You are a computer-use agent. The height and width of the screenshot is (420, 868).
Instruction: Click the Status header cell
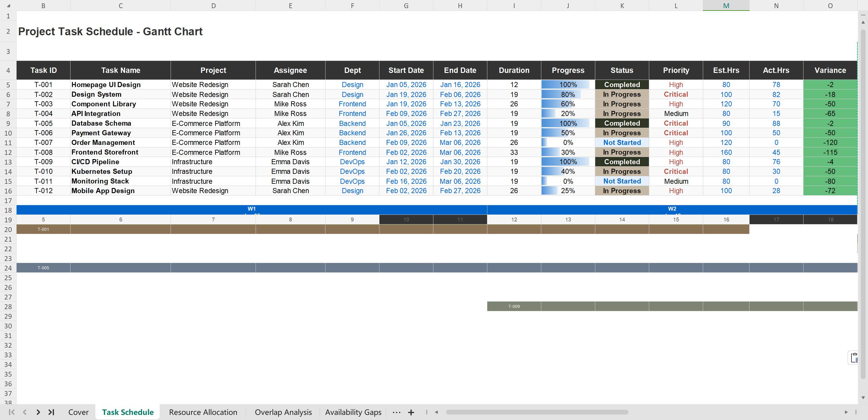(x=622, y=71)
